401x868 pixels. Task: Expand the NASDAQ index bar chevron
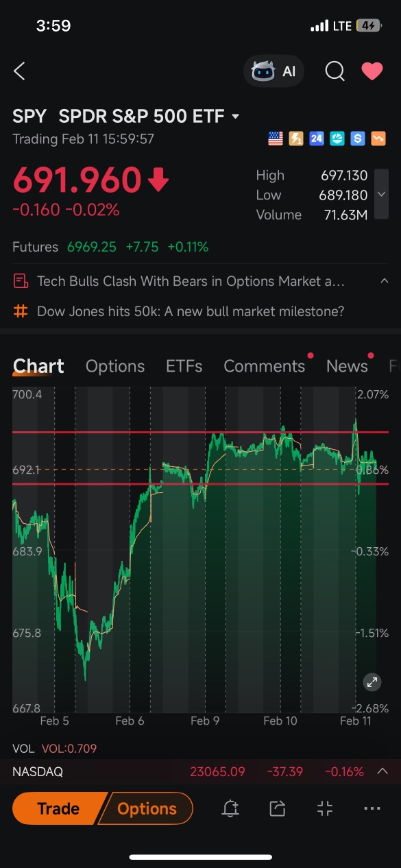[382, 771]
